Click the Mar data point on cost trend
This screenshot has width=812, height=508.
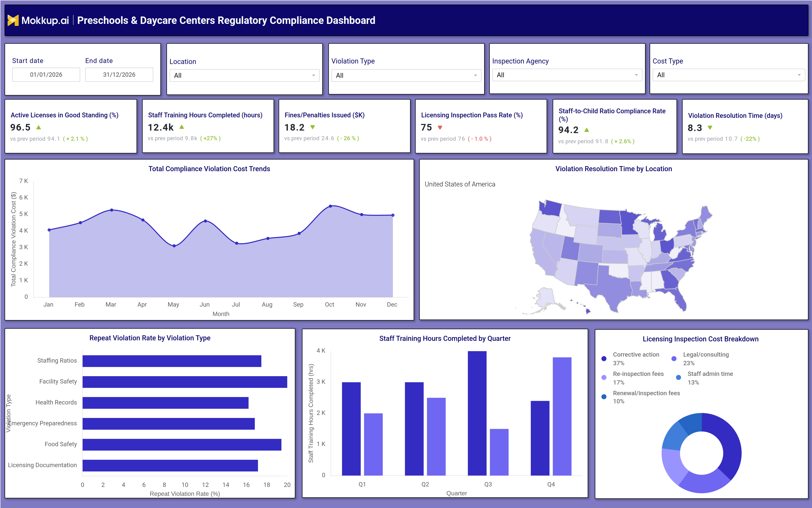112,210
